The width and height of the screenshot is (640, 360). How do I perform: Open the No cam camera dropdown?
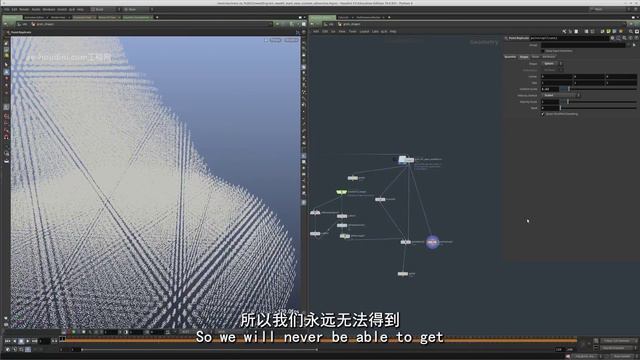(x=291, y=40)
